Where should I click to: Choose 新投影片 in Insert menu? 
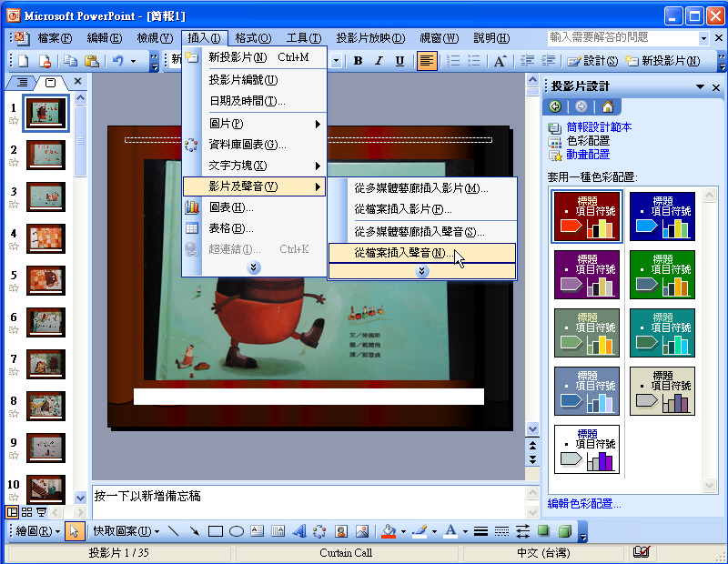pos(254,57)
